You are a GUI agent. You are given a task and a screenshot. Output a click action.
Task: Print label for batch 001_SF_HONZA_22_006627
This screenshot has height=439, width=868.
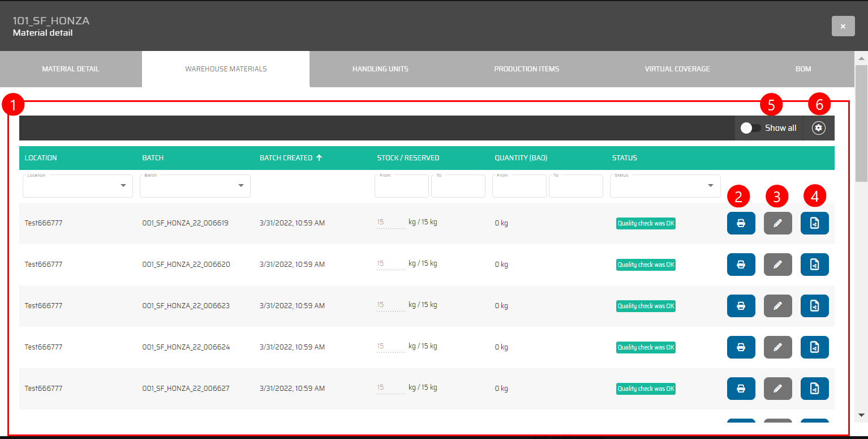(741, 389)
